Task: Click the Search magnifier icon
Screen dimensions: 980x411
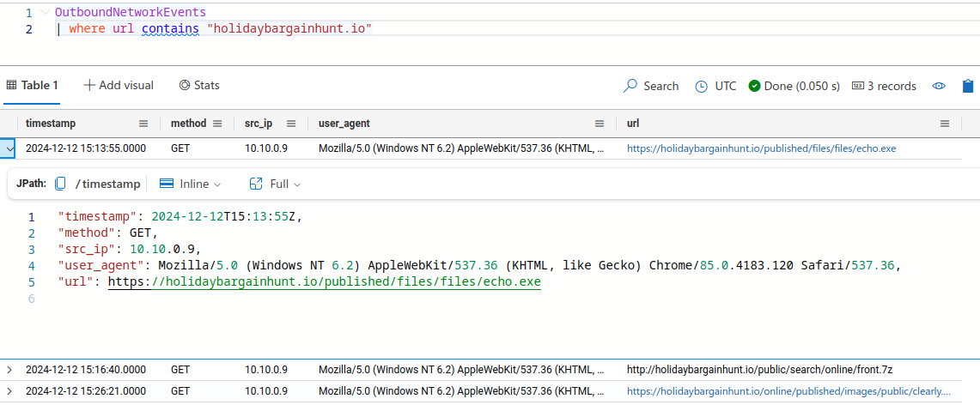Action: coord(630,86)
